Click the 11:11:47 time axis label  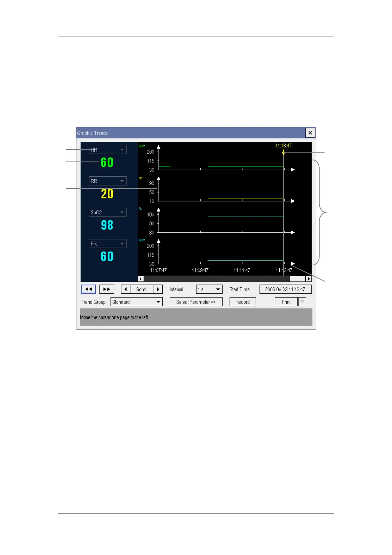[242, 270]
